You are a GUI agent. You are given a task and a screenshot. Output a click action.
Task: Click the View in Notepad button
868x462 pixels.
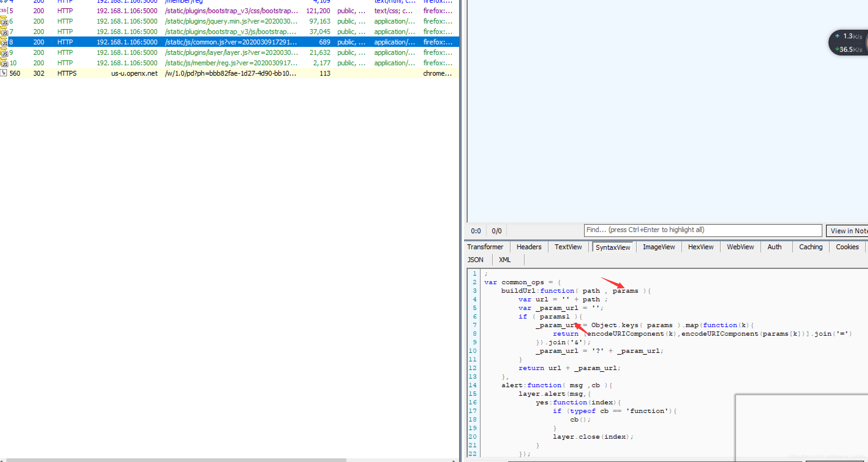tap(847, 231)
